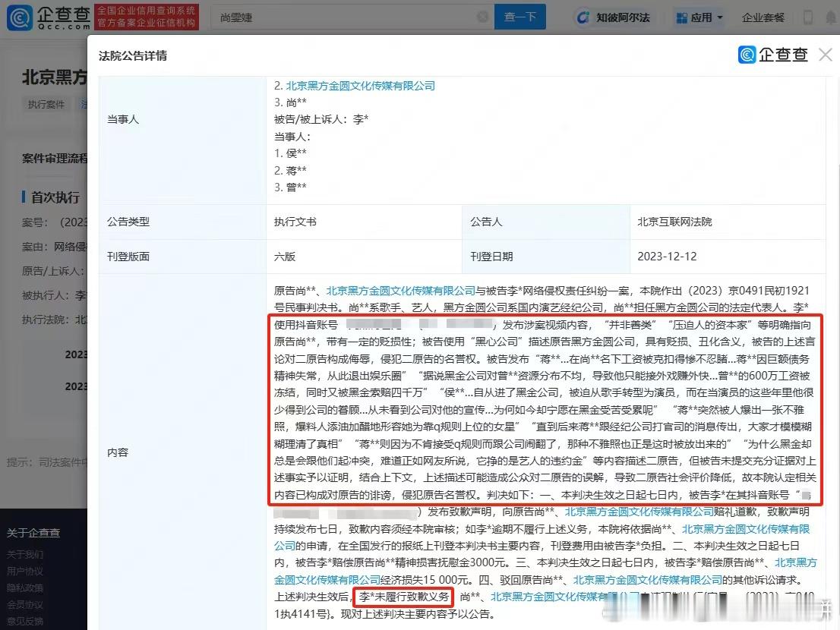
Task: Open the 关于我们 footer link
Action: click(x=24, y=555)
